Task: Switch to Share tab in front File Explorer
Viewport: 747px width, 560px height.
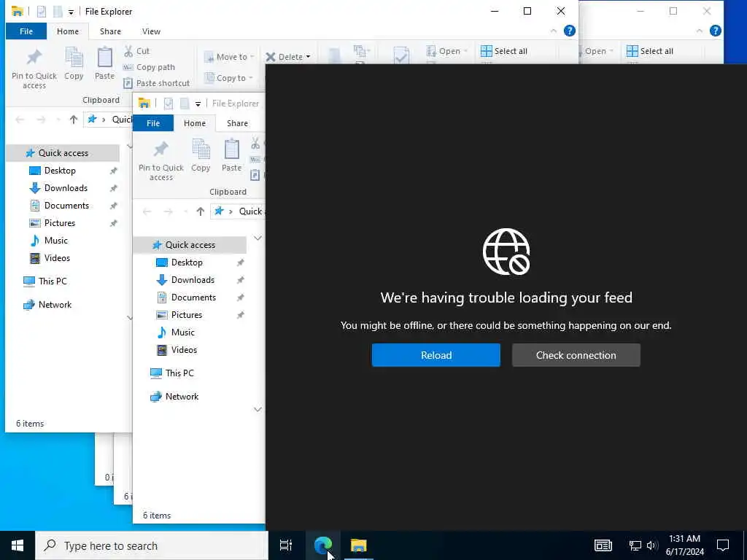Action: click(x=237, y=123)
